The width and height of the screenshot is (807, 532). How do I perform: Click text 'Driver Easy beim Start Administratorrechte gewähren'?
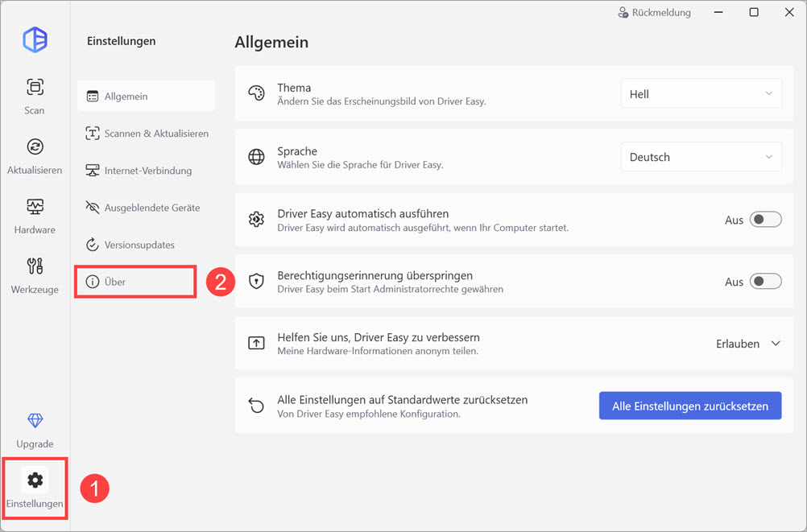point(390,289)
